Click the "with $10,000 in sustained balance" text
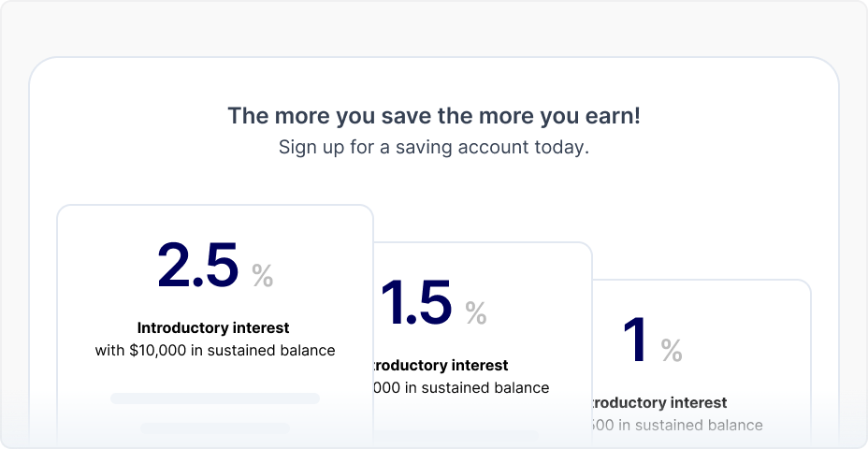Viewport: 868px width, 449px height. 215,351
